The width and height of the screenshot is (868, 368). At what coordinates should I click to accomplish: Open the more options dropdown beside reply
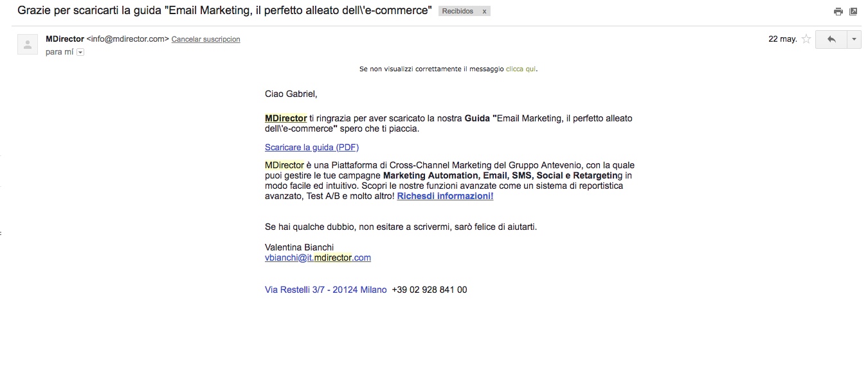pyautogui.click(x=854, y=39)
